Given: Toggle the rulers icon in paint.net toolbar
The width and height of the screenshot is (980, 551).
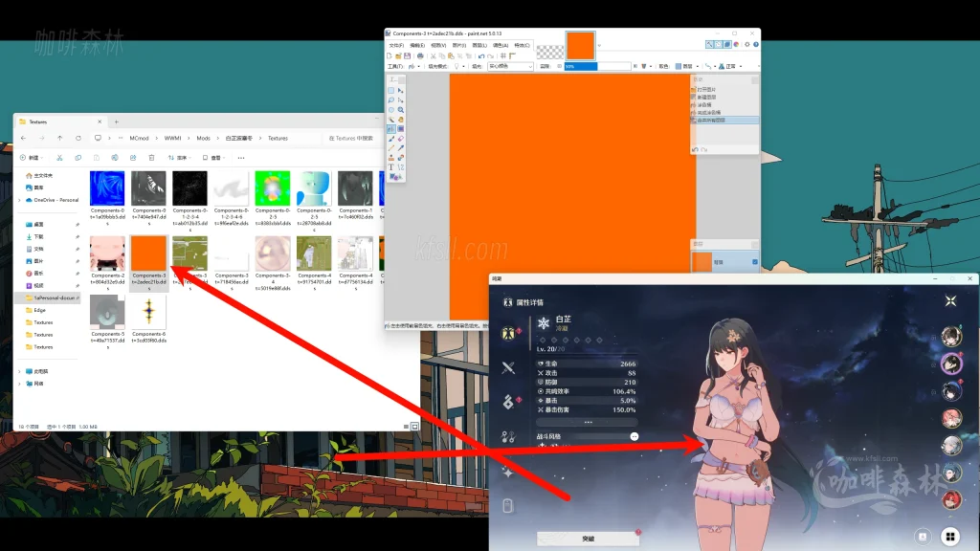Looking at the screenshot, I should point(513,55).
